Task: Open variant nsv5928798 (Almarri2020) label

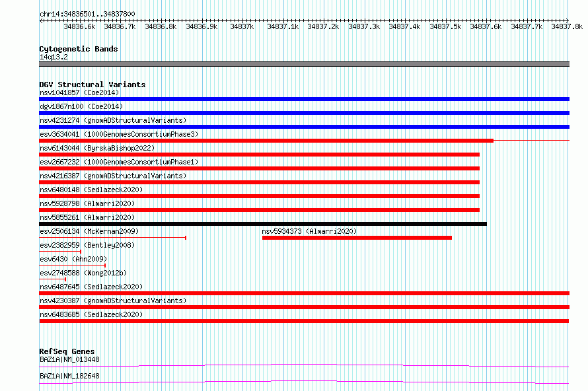Action: pyautogui.click(x=87, y=203)
